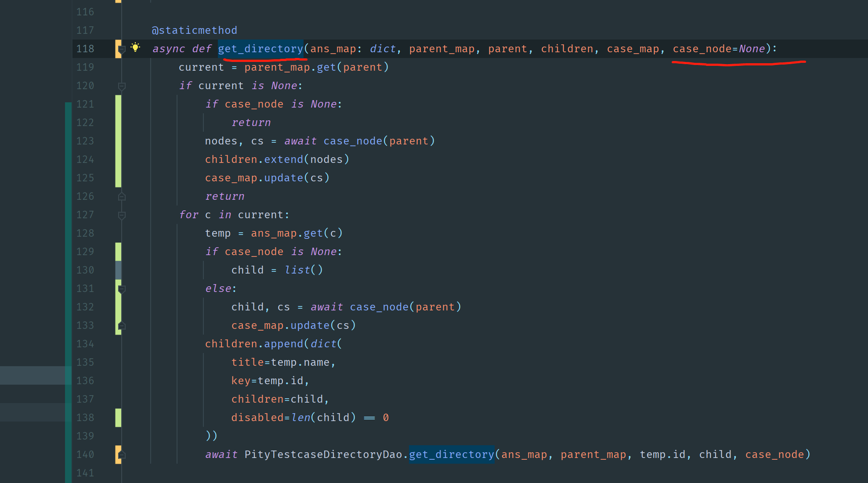This screenshot has width=868, height=483.
Task: Click 'temp = ans_map.get(c)' on line 128
Action: tap(274, 233)
